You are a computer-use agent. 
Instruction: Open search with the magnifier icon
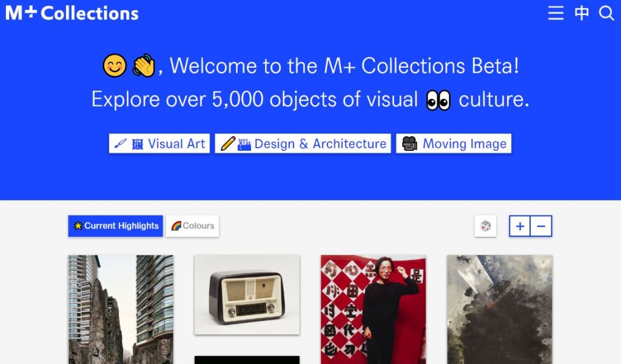(606, 13)
